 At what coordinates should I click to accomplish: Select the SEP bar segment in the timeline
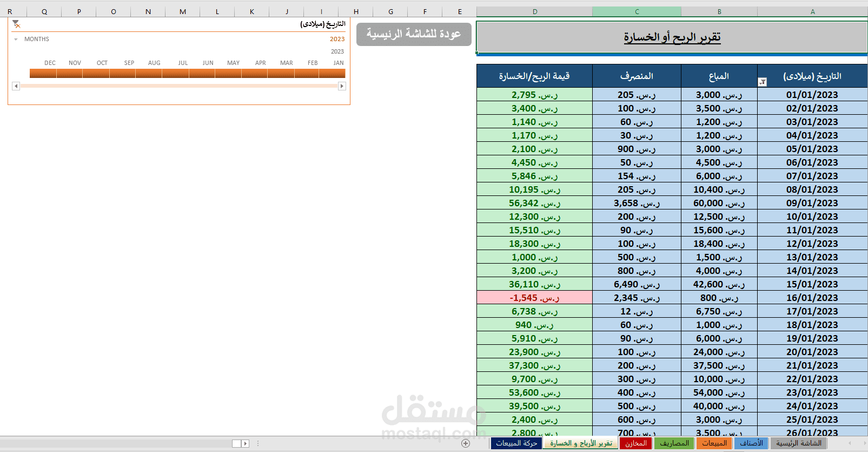123,74
